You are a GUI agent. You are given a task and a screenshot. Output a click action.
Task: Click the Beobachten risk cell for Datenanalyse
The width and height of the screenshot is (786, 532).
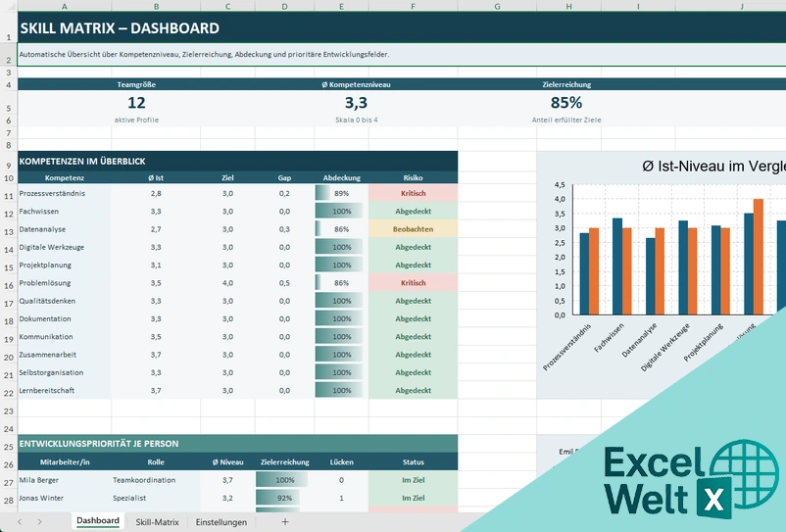click(413, 229)
